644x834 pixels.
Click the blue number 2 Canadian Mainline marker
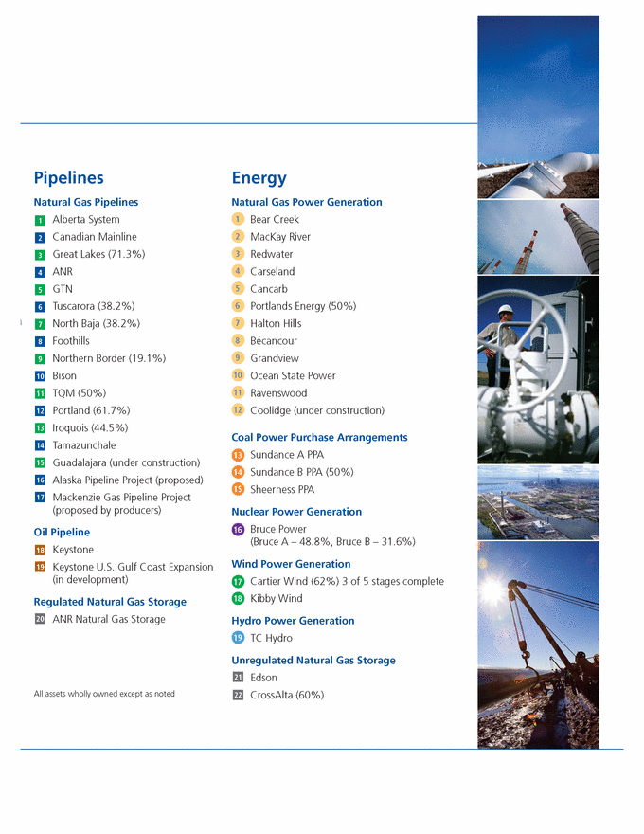40,238
